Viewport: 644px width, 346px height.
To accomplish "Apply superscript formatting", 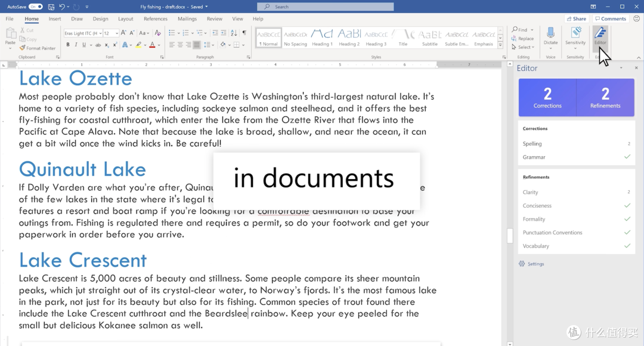I will pyautogui.click(x=115, y=45).
